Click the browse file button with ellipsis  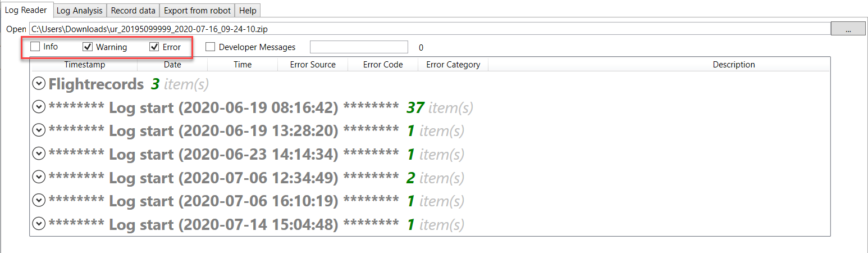[x=848, y=29]
